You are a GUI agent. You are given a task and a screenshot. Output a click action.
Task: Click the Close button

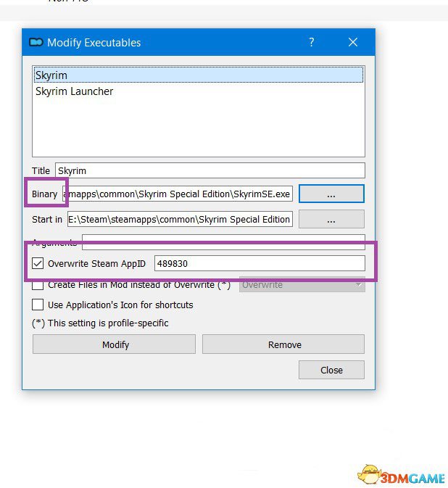(x=331, y=370)
